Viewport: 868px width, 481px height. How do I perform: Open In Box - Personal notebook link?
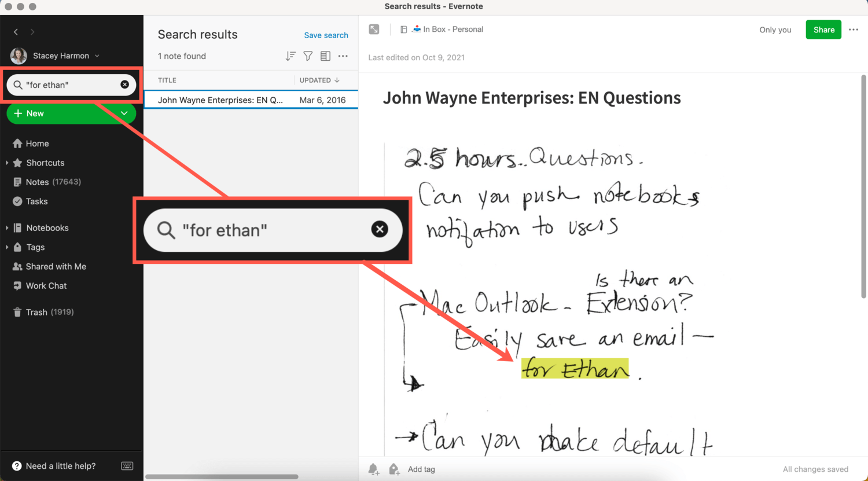(453, 30)
